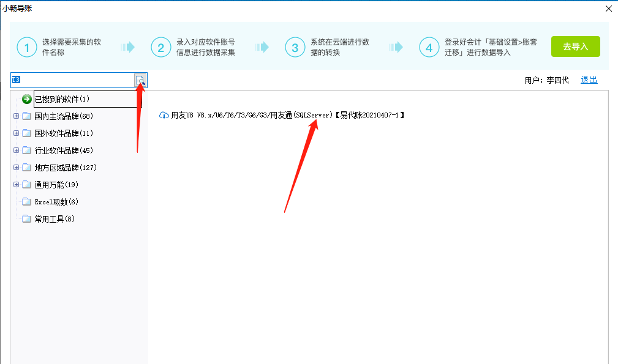Expand the 国外软件品牌 category
Image resolution: width=618 pixels, height=364 pixels.
(15, 133)
